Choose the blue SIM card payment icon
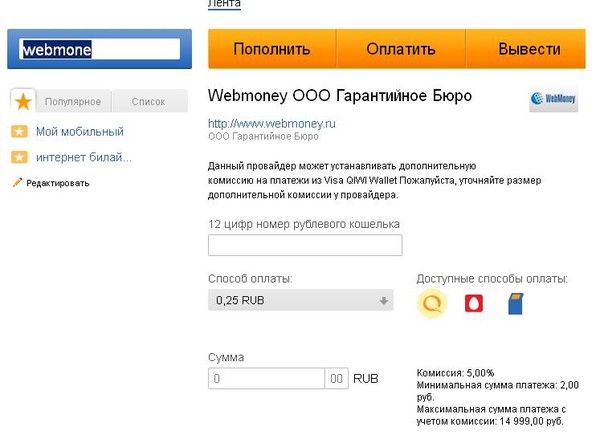The height and width of the screenshot is (435, 600). click(x=515, y=304)
